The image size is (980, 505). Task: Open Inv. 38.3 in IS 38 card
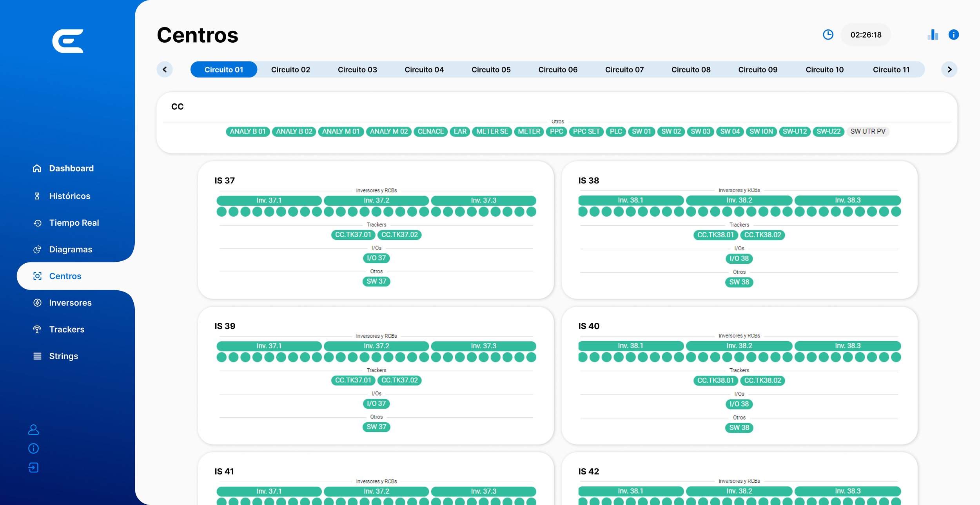pyautogui.click(x=848, y=201)
